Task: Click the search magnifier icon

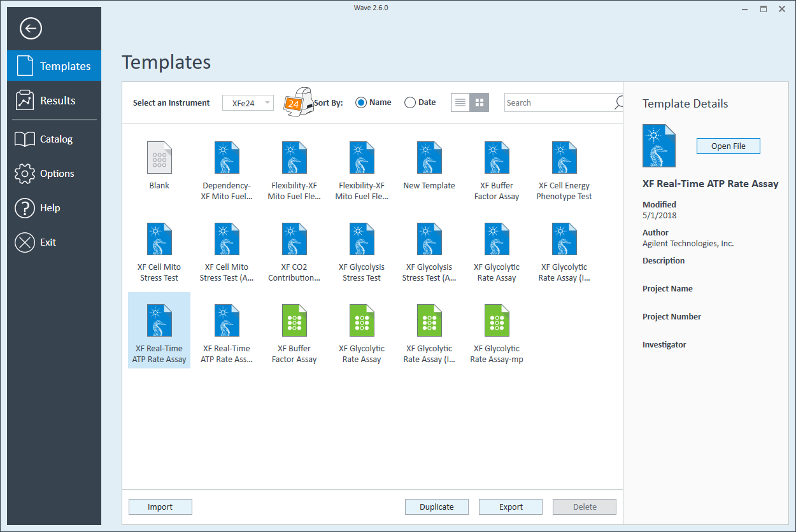Action: coord(618,102)
